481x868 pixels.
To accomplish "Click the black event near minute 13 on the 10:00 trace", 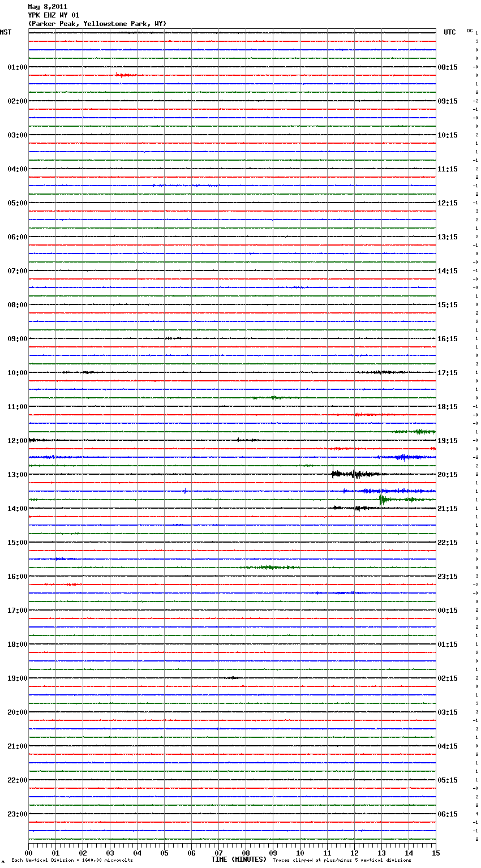I will click(x=383, y=372).
